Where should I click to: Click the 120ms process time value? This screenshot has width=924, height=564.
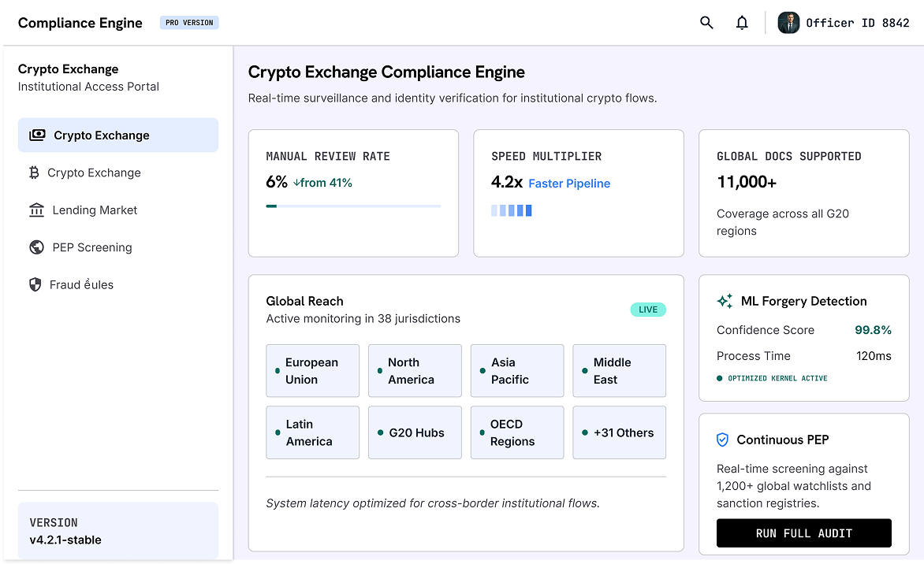click(874, 356)
